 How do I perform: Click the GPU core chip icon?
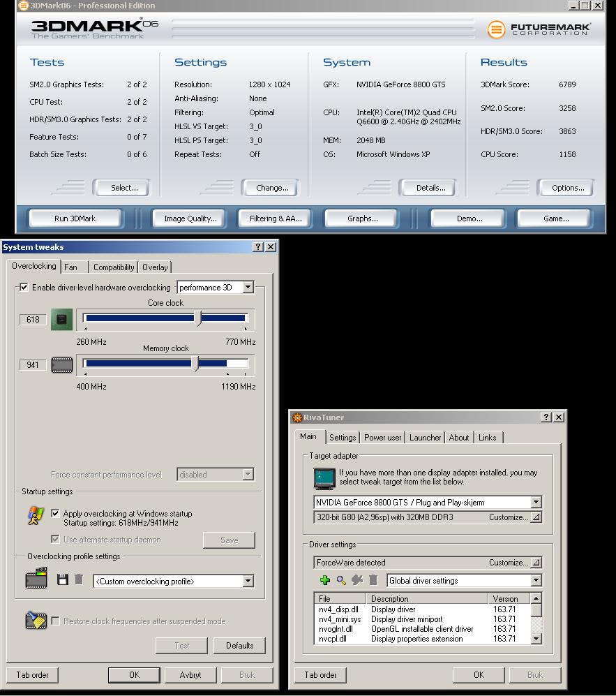[61, 319]
